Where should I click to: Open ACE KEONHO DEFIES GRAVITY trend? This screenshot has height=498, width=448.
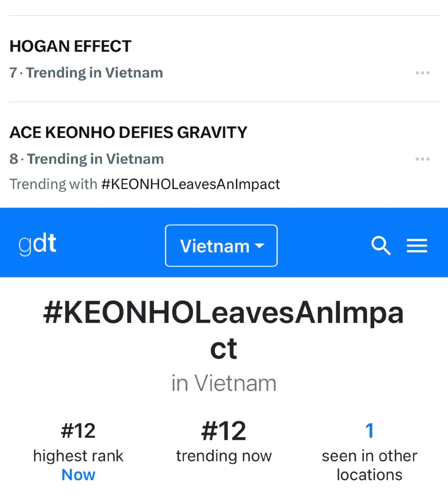128,132
